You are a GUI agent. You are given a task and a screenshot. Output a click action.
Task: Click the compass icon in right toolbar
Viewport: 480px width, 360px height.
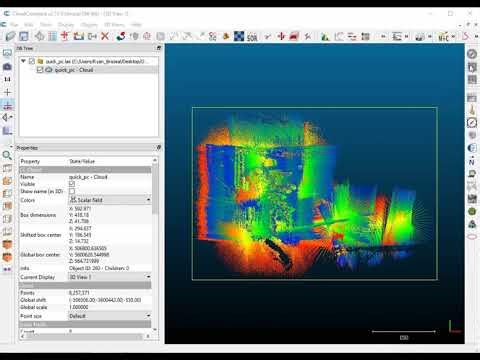click(472, 123)
